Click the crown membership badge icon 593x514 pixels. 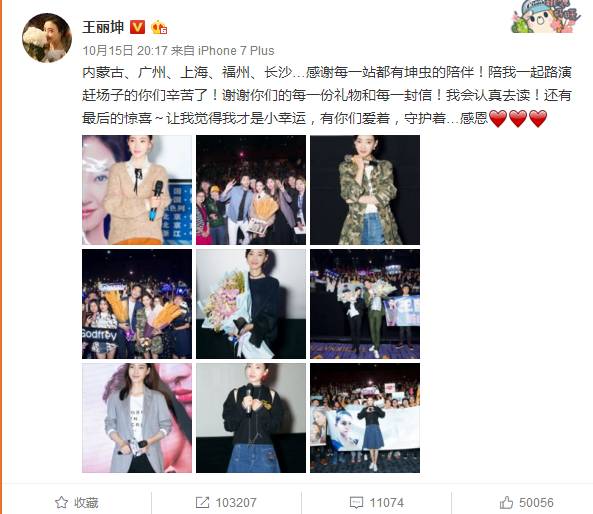(159, 27)
